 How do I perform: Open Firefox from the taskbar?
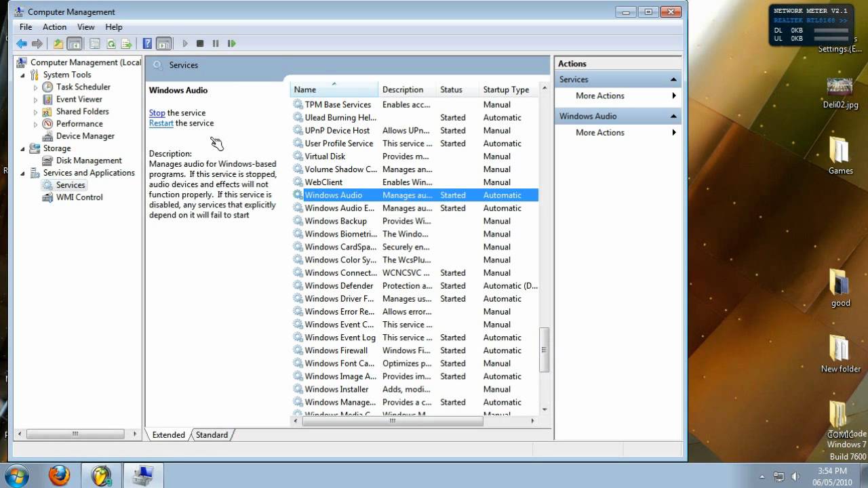pyautogui.click(x=60, y=476)
